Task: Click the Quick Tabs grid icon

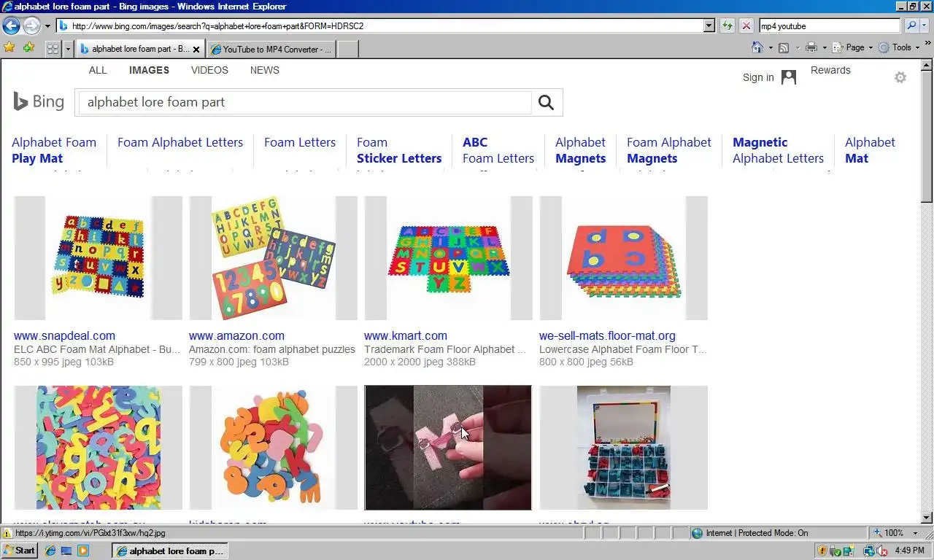Action: (x=53, y=49)
